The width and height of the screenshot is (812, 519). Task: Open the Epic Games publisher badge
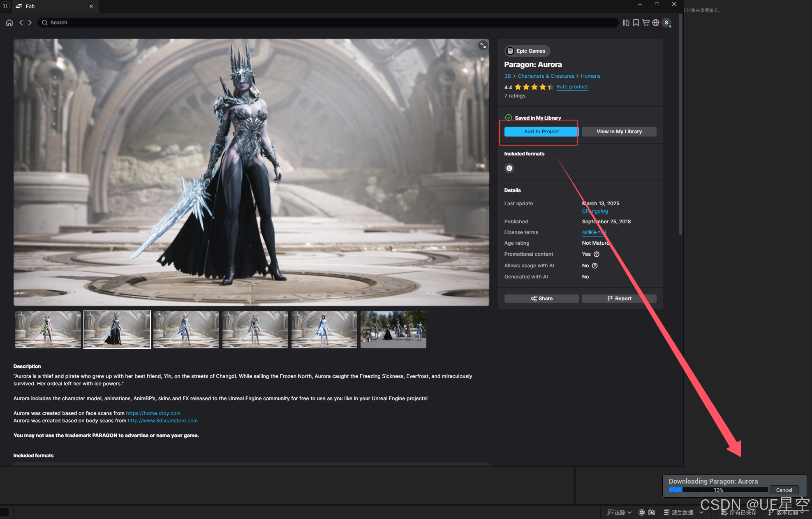tap(527, 51)
